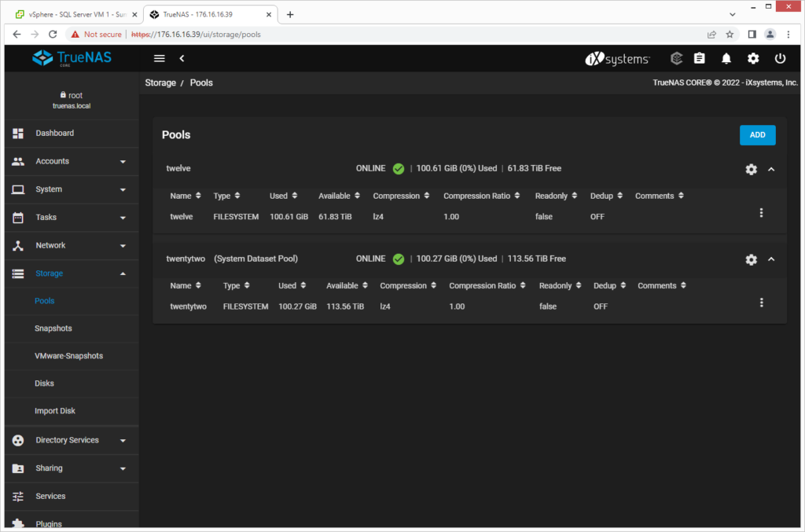Expand the Accounts menu in sidebar
The height and width of the screenshot is (532, 805).
point(71,161)
